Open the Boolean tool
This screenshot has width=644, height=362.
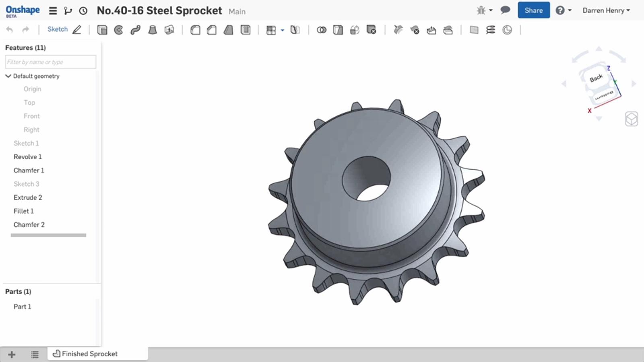pyautogui.click(x=321, y=30)
